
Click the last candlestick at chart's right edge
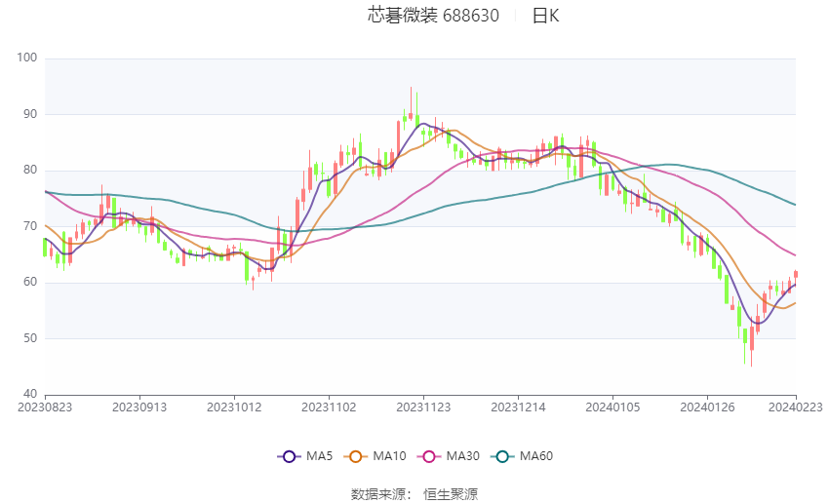tap(796, 274)
